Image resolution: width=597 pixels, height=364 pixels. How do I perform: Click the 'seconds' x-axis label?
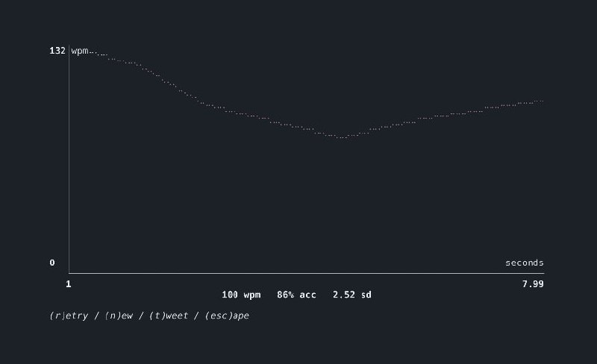pos(525,263)
